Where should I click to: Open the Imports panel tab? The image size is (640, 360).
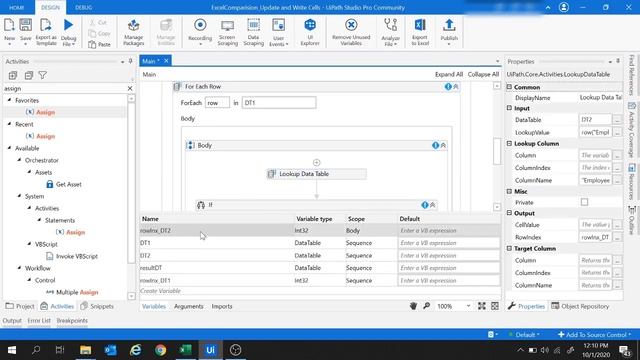click(x=222, y=306)
